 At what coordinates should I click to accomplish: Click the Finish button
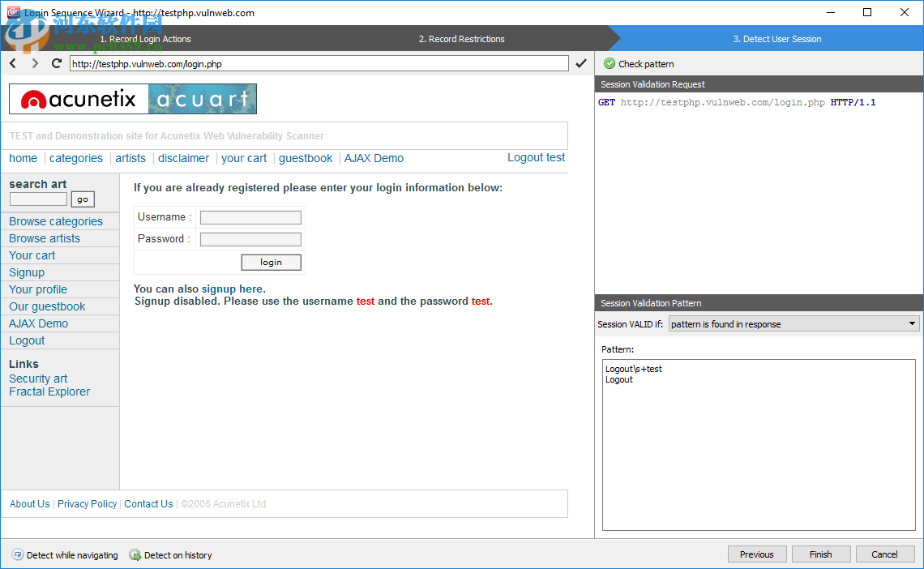[820, 554]
